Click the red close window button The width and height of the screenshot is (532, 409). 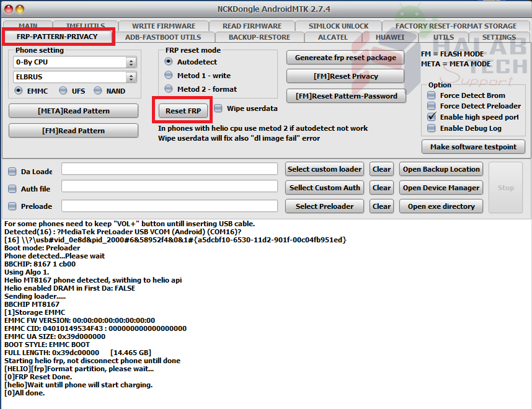click(x=9, y=9)
